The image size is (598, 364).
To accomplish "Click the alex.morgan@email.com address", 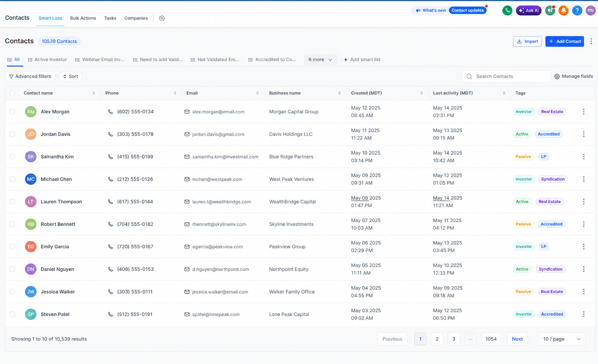I will (218, 112).
